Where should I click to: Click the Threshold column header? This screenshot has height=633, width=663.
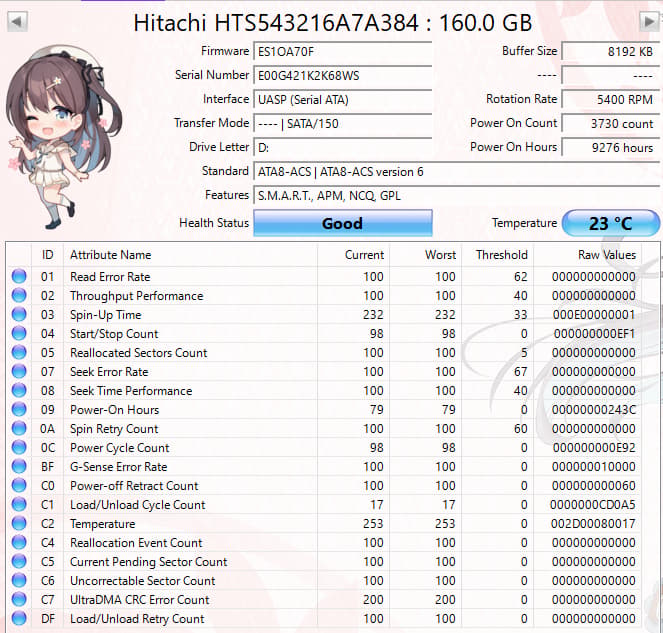click(x=498, y=255)
